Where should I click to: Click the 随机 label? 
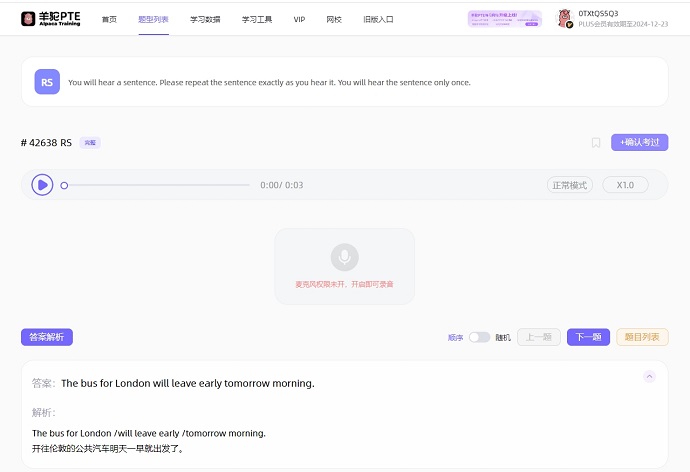click(x=503, y=337)
